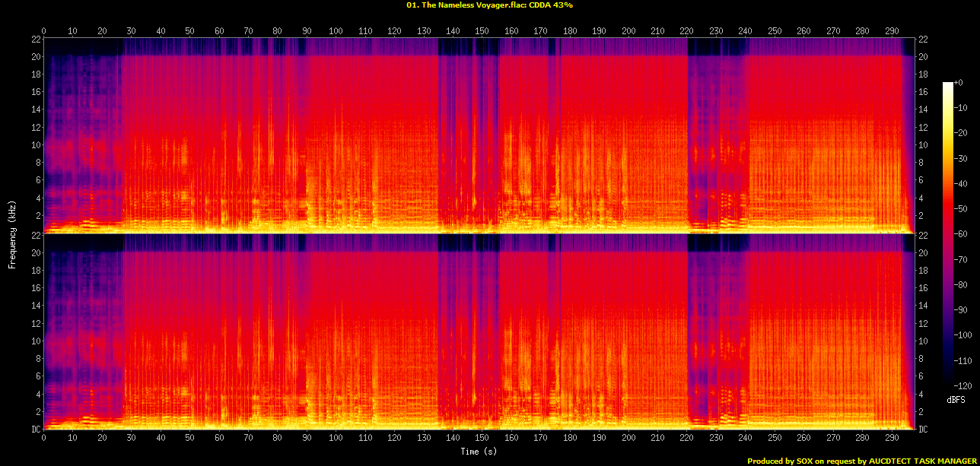Image resolution: width=980 pixels, height=466 pixels.
Task: Pick the 220 second tick on top time axis
Action: (686, 31)
